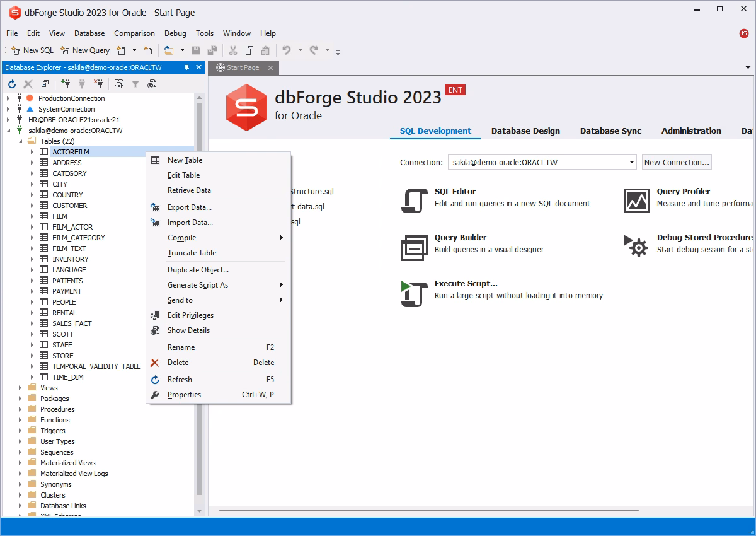Collapse the Tables (22) folder
This screenshot has width=756, height=536.
pyautogui.click(x=20, y=141)
